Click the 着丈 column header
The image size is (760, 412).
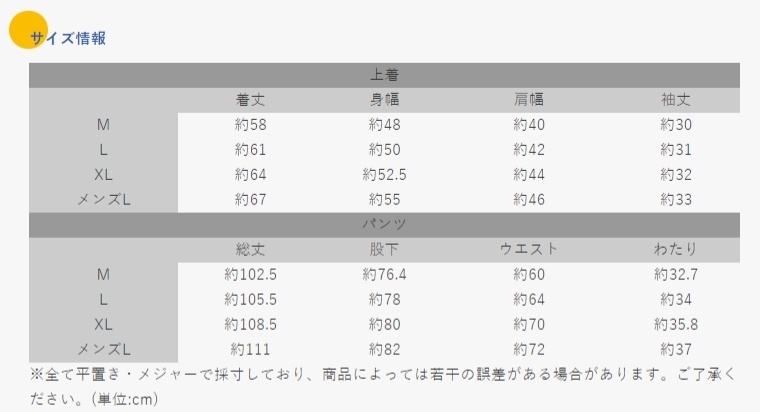pos(251,100)
